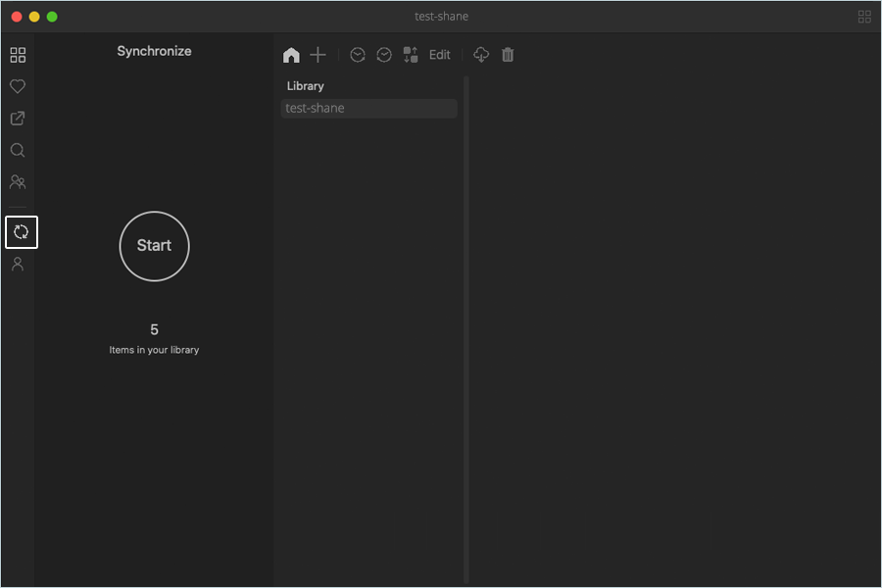The height and width of the screenshot is (588, 882).
Task: Click the Library section header
Action: [x=306, y=86]
